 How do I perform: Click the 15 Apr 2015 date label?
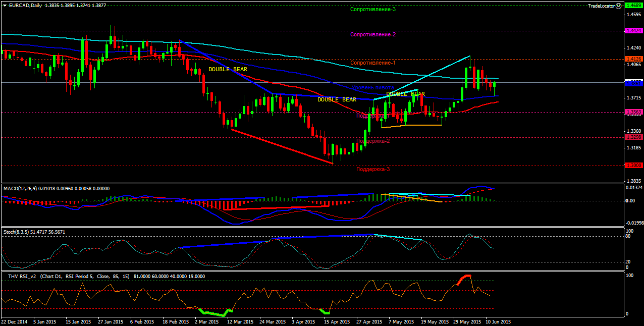(337, 321)
